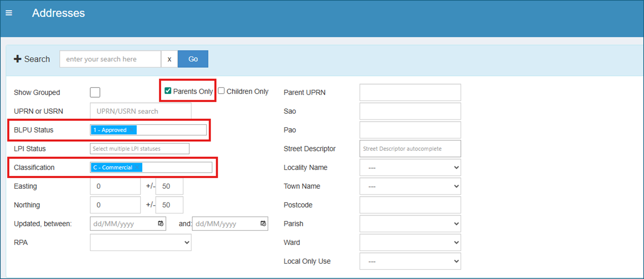644x279 pixels.
Task: Click the 'Parents Only' label text
Action: point(193,91)
